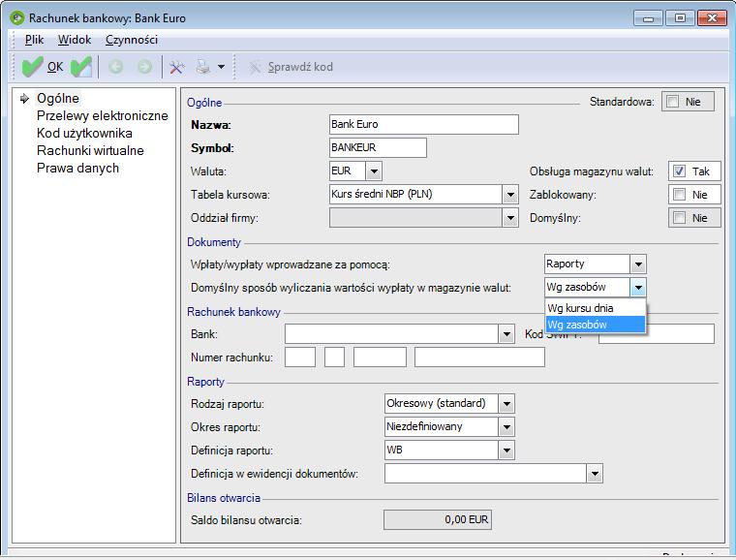Click the Sprawdź kod toolbar button
The height and width of the screenshot is (560, 736).
291,67
